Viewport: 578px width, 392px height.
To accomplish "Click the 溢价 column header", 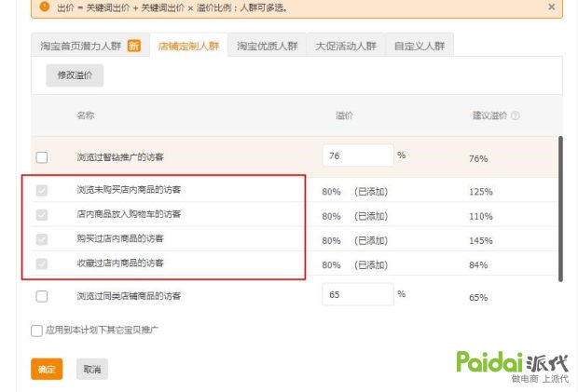I will click(344, 115).
